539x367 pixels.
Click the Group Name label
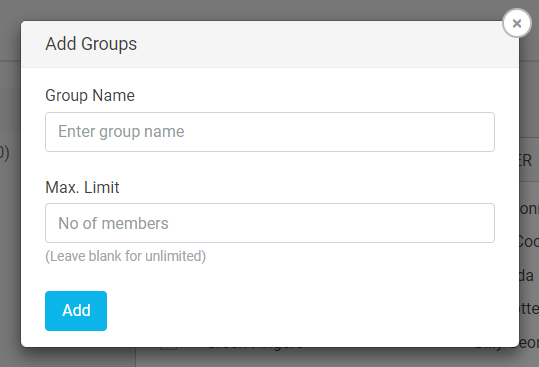coord(90,96)
